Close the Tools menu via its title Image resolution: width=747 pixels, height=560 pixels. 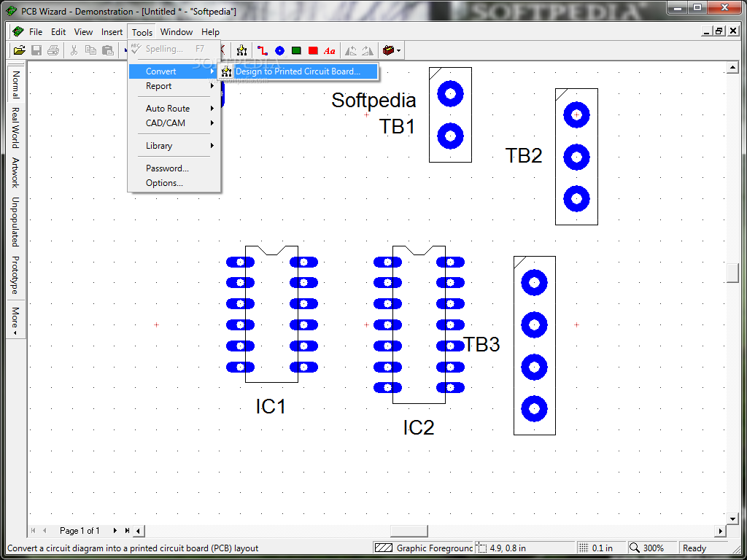point(142,32)
